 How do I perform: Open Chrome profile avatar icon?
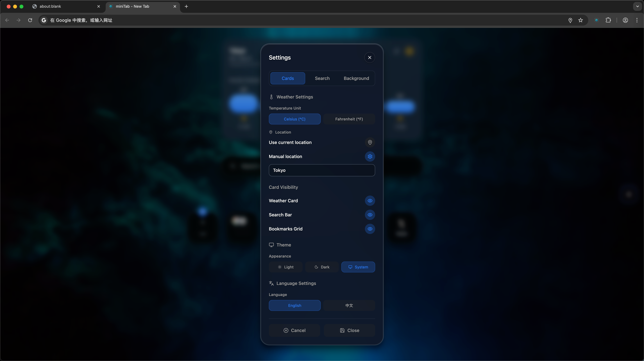(625, 20)
